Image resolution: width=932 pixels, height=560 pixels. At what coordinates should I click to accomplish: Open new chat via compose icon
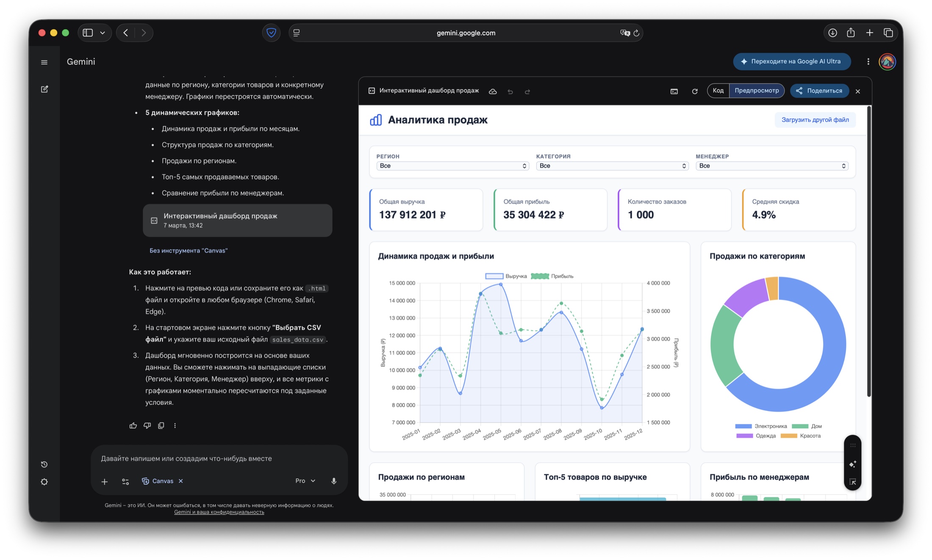44,89
